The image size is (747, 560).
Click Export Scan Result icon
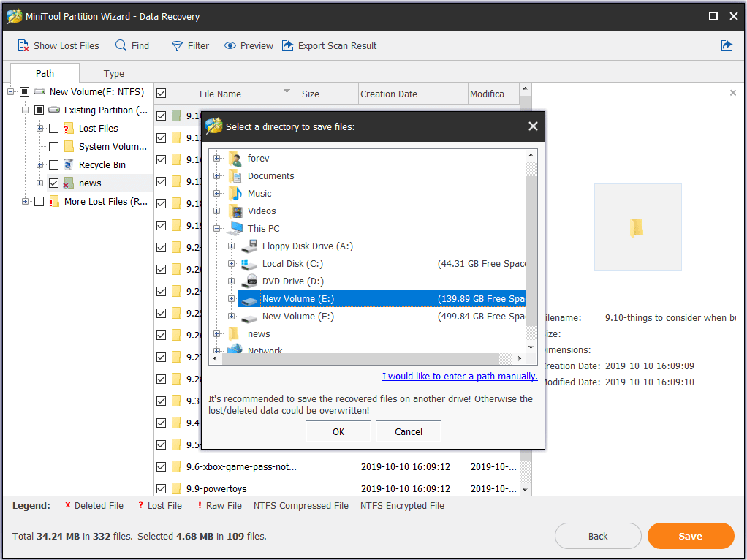coord(288,46)
